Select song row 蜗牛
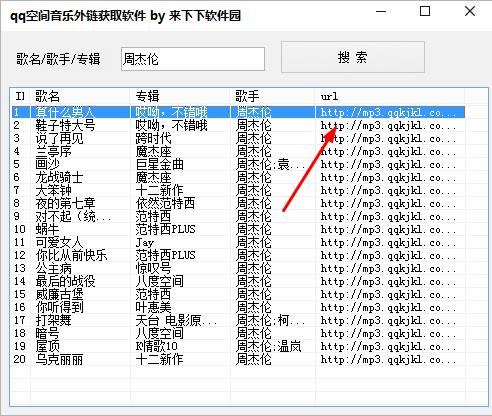This screenshot has width=492, height=416. pos(238,230)
